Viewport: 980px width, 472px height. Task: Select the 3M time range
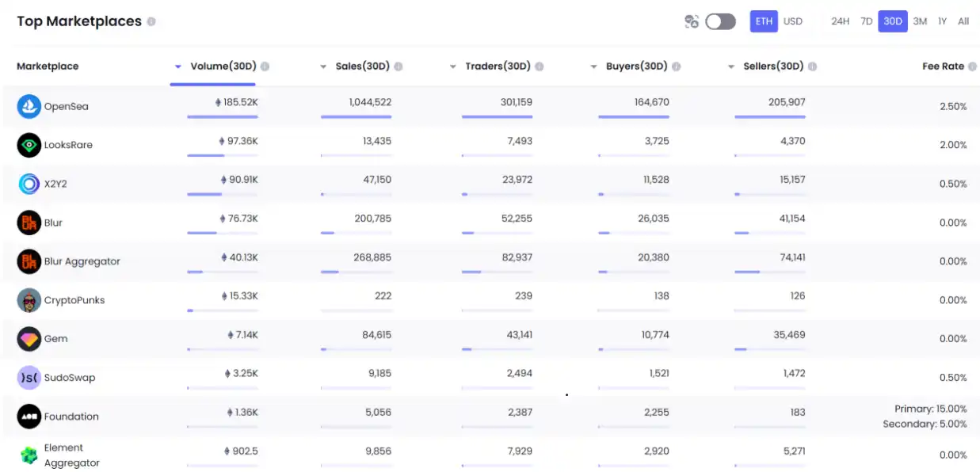tap(920, 21)
